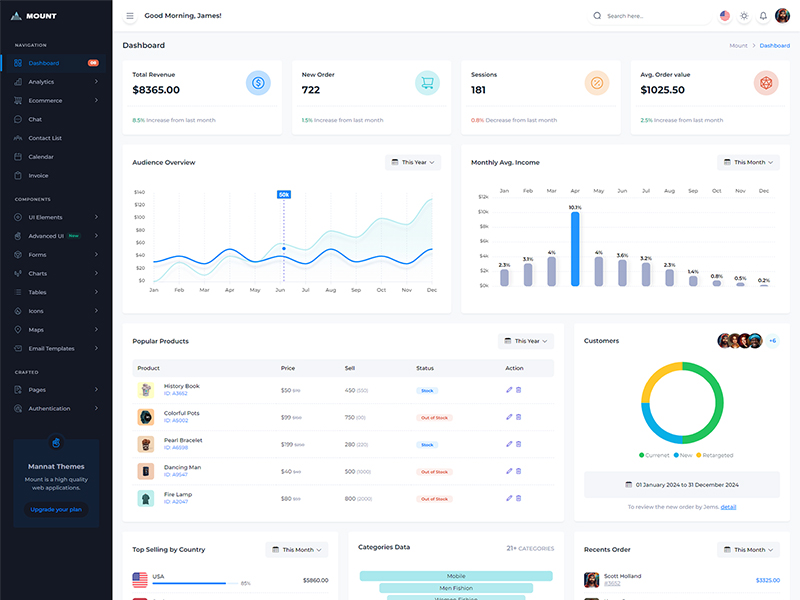Delete the Pearl Bracelet product row
The height and width of the screenshot is (600, 800).
518,444
